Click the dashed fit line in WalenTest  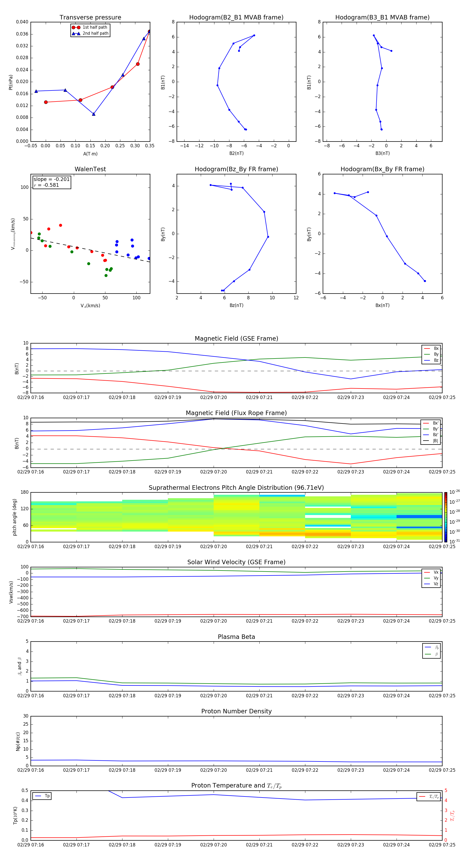[90, 250]
